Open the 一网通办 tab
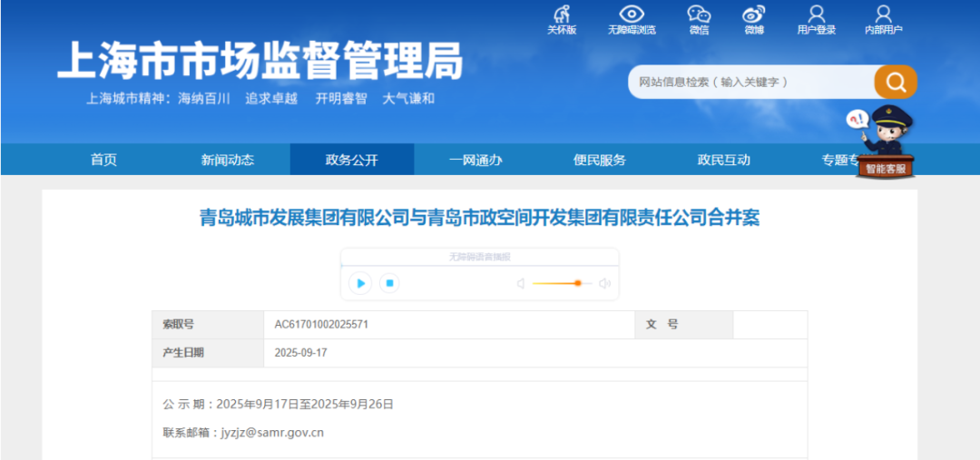Viewport: 980px width, 460px height. 475,160
